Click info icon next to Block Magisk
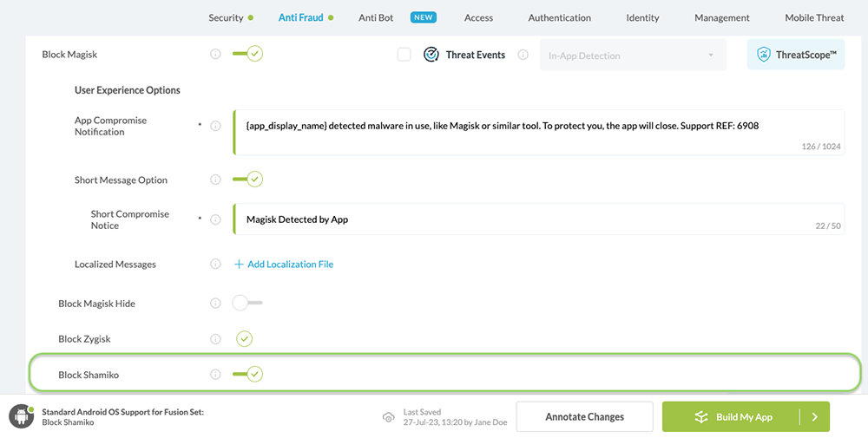868x438 pixels. click(215, 55)
